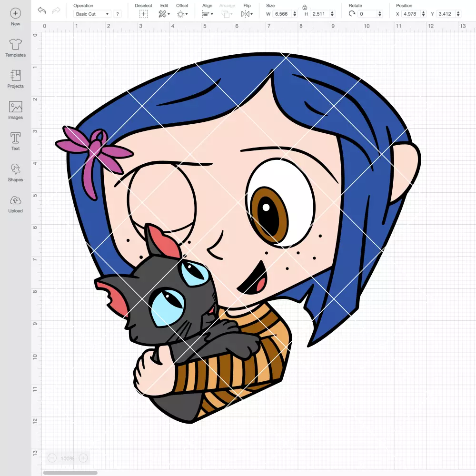Expand the Align dropdown arrow
The width and height of the screenshot is (476, 476).
(212, 14)
